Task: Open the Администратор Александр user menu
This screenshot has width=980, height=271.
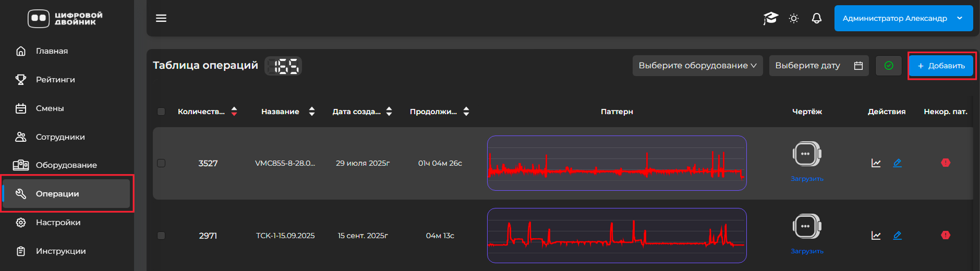Action: (x=903, y=18)
